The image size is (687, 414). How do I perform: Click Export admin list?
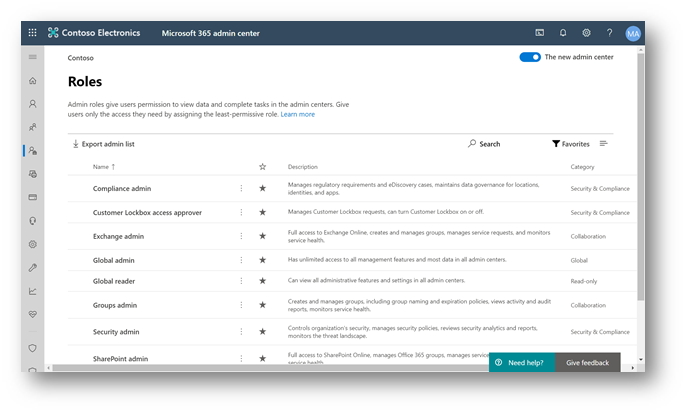103,144
